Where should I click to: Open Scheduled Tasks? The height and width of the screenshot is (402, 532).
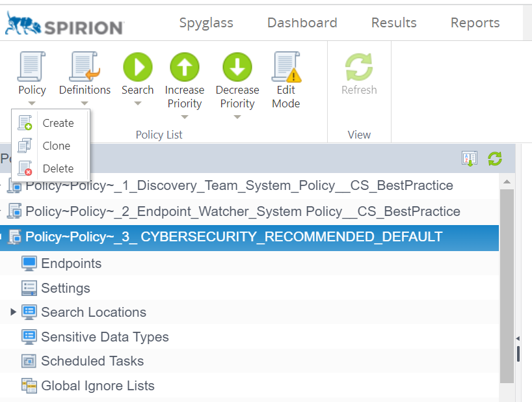pos(92,361)
